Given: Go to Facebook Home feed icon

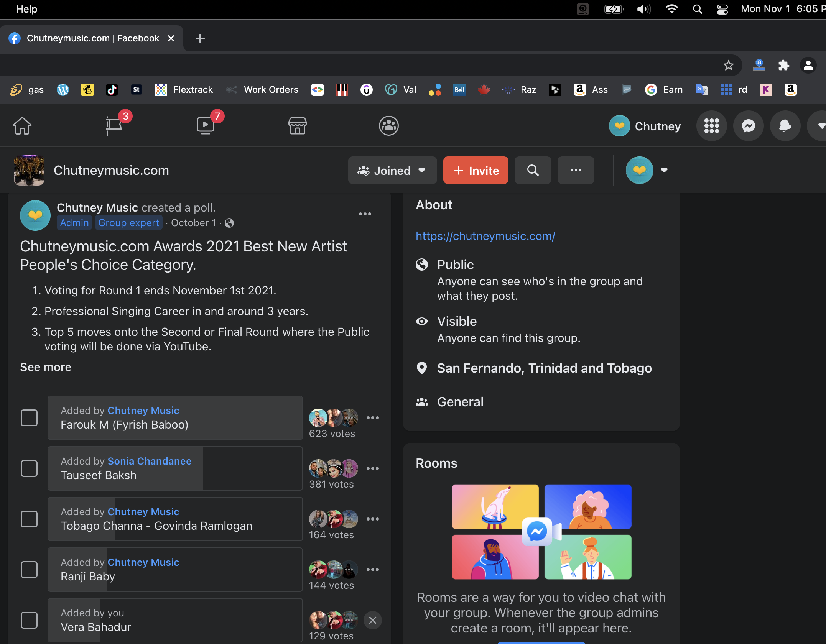Looking at the screenshot, I should (x=22, y=126).
